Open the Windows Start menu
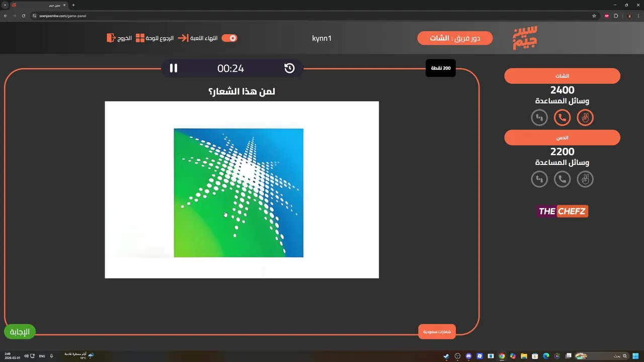Screen dimensions: 644x362 pos(636,356)
